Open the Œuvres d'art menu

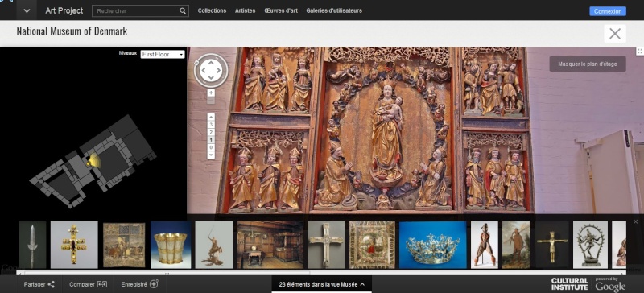281,10
